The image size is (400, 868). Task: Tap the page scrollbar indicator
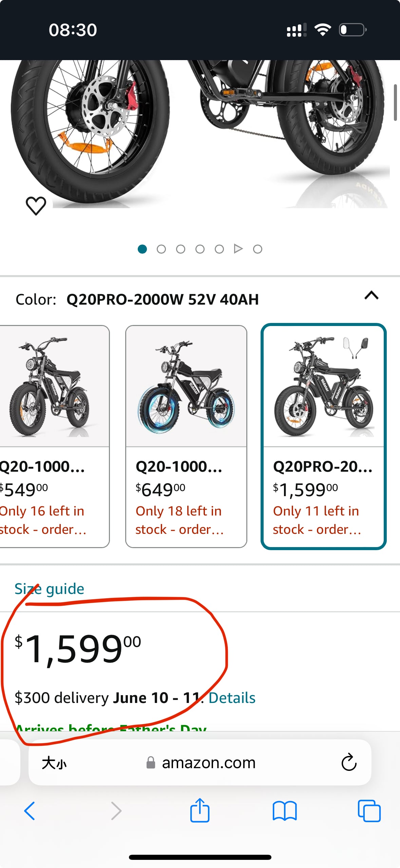pos(395,103)
